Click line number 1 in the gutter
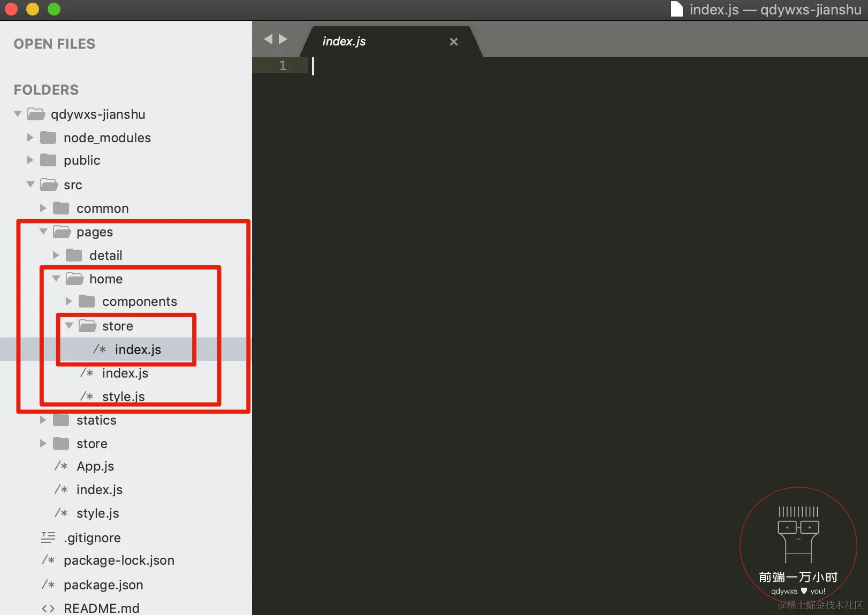Screen dimensions: 868x615 (x=283, y=65)
